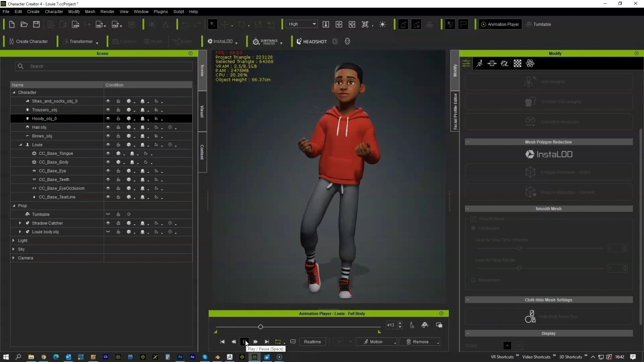Expand the Light tree group
Screen dimensions: 644x362
[14, 240]
